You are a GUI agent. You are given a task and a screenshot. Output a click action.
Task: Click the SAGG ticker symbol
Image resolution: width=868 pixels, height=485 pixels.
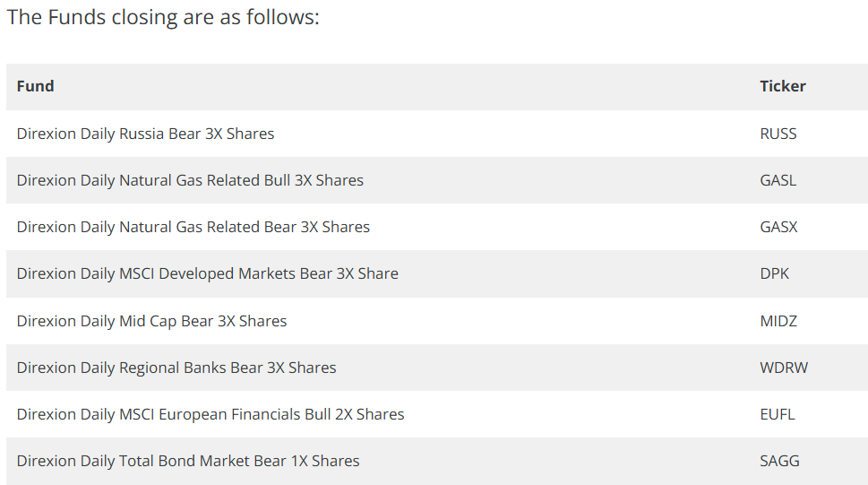coord(779,461)
